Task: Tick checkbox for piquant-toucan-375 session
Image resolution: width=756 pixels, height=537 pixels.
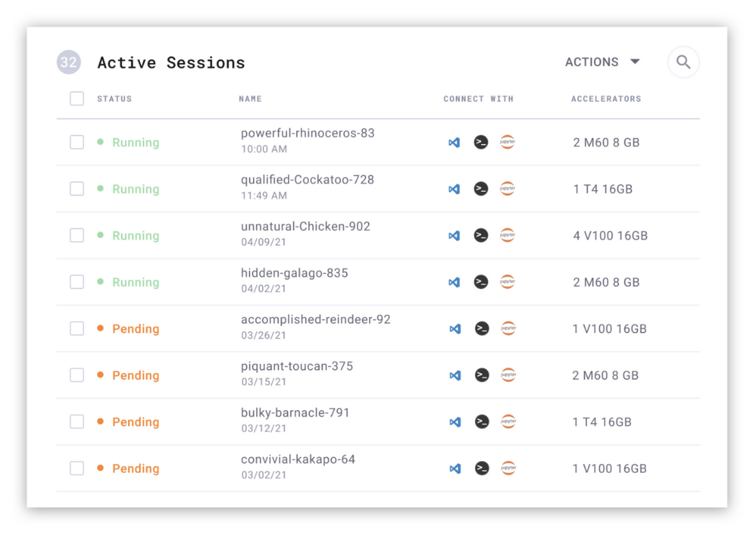Action: (x=77, y=375)
